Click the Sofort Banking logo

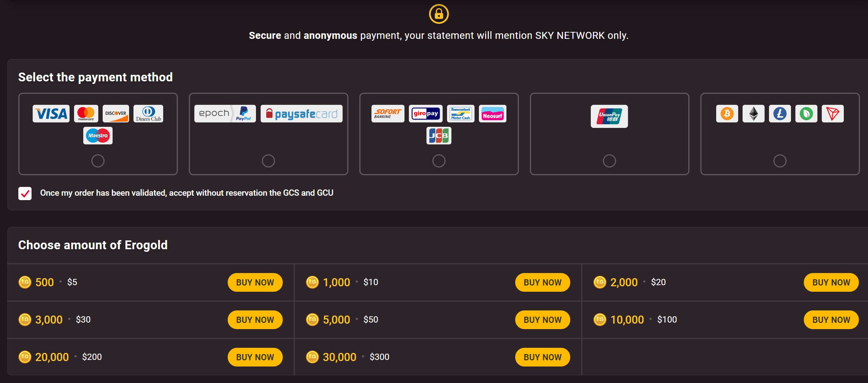388,114
